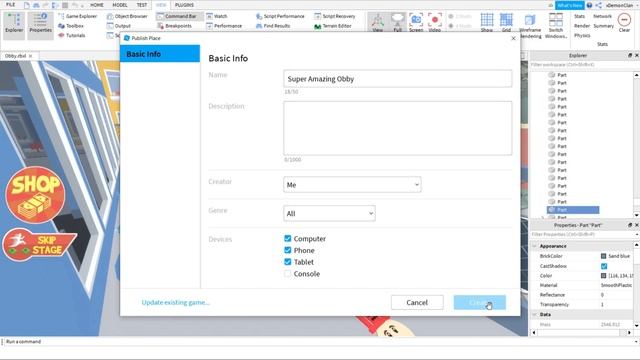
Task: Open Game Explorer from the View ribbon
Action: [78, 16]
